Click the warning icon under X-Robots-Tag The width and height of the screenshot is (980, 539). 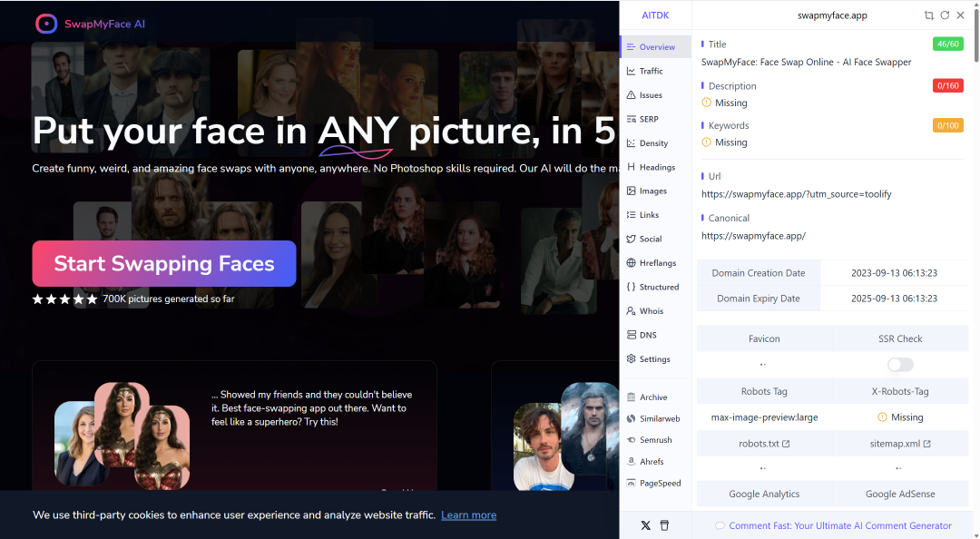883,417
